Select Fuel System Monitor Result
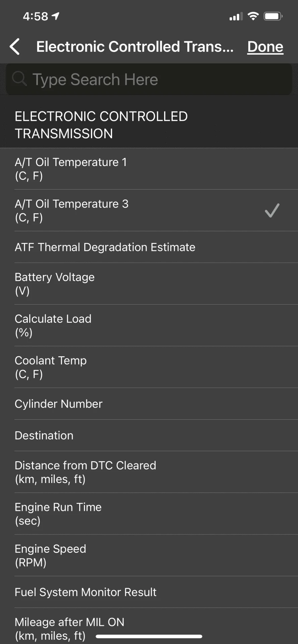This screenshot has width=298, height=644. [x=149, y=592]
